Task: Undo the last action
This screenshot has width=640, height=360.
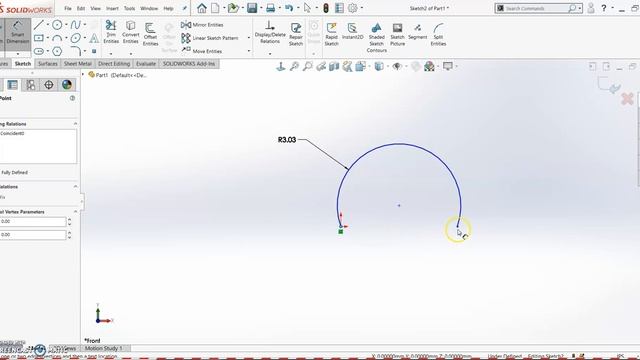Action: click(x=289, y=8)
